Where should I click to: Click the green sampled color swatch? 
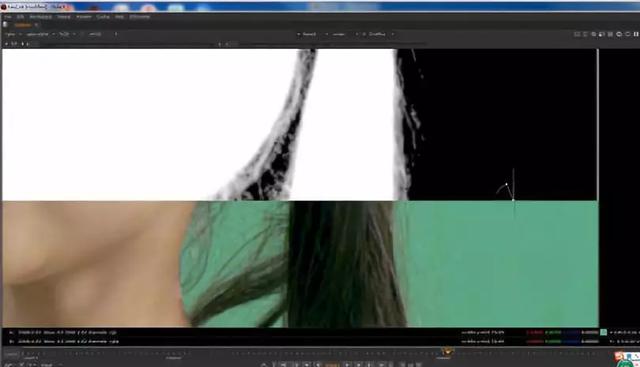pyautogui.click(x=604, y=332)
